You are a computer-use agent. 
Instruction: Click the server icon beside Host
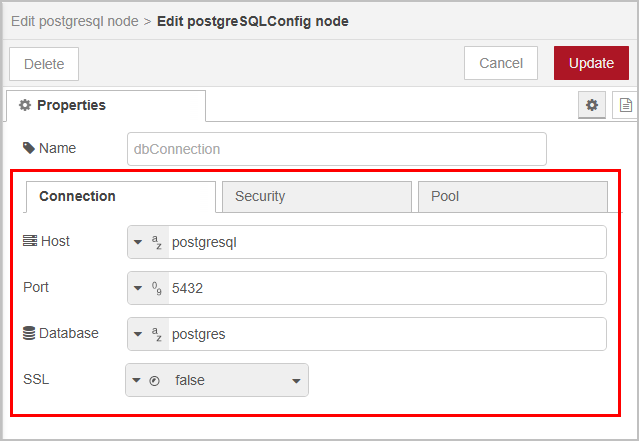(x=29, y=241)
